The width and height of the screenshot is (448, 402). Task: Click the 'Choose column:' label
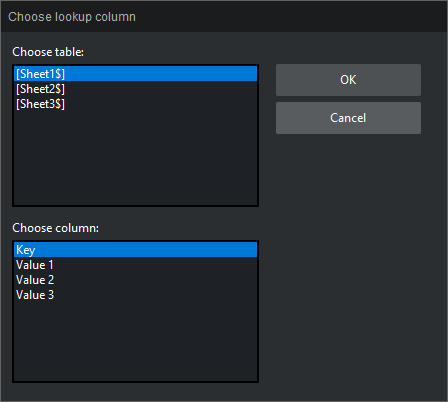pyautogui.click(x=55, y=228)
